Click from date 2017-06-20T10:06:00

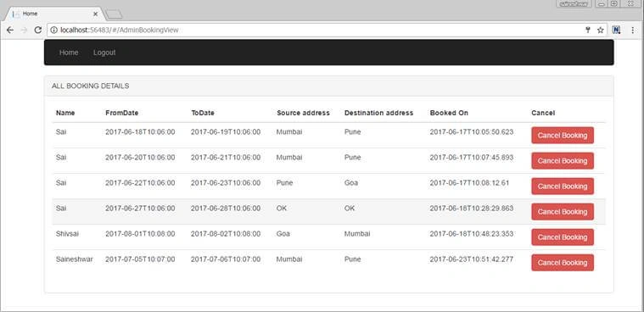click(x=140, y=158)
